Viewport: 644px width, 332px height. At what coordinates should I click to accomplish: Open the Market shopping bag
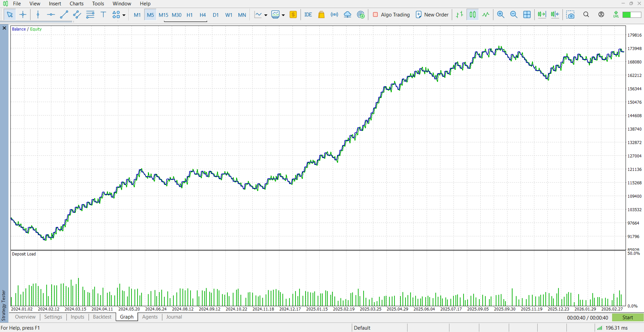click(321, 14)
